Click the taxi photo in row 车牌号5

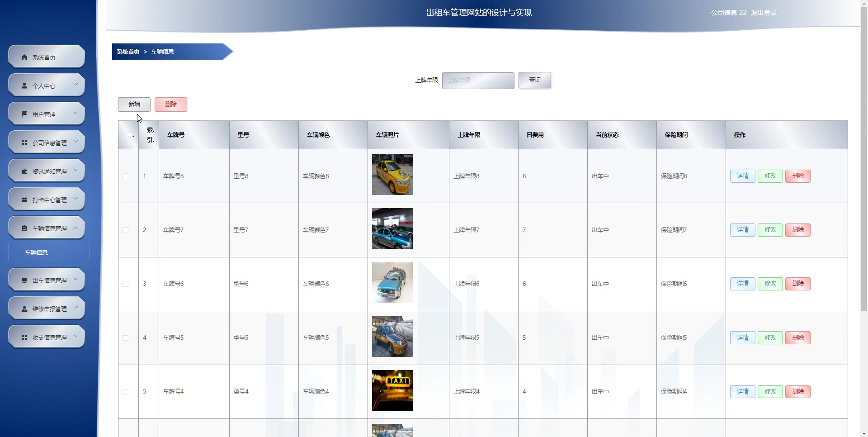point(392,336)
